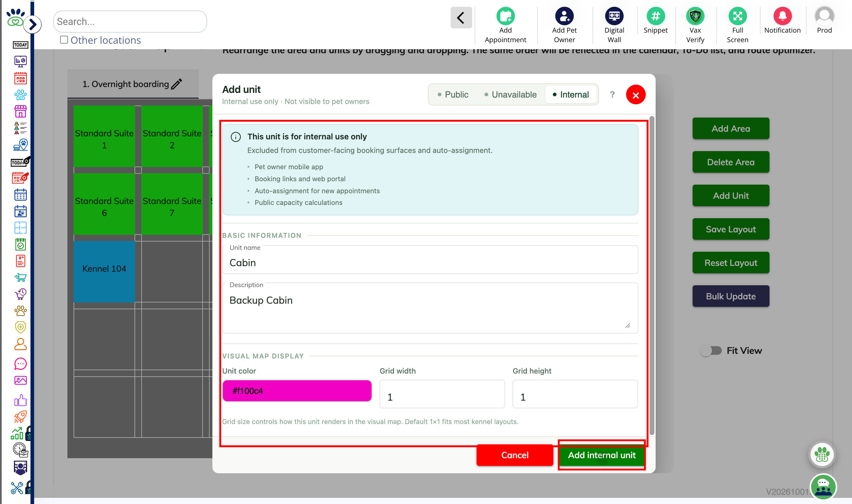The width and height of the screenshot is (852, 504).
Task: Open the Digital Wall icon
Action: pyautogui.click(x=614, y=16)
